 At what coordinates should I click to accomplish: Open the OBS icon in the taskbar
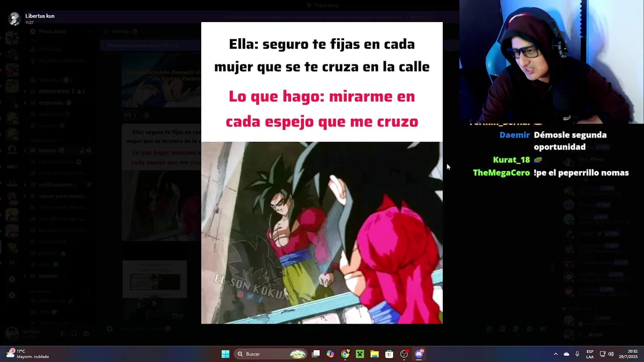click(x=404, y=354)
